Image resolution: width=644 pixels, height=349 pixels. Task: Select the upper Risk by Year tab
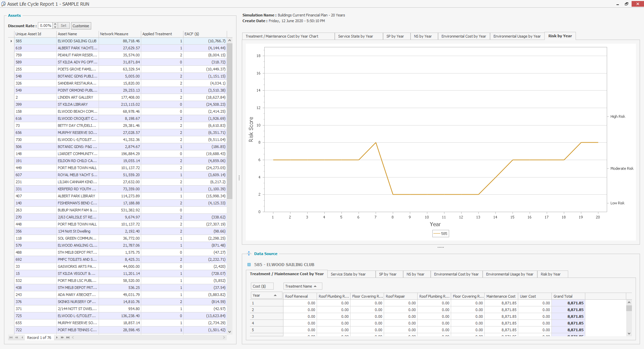pos(560,36)
